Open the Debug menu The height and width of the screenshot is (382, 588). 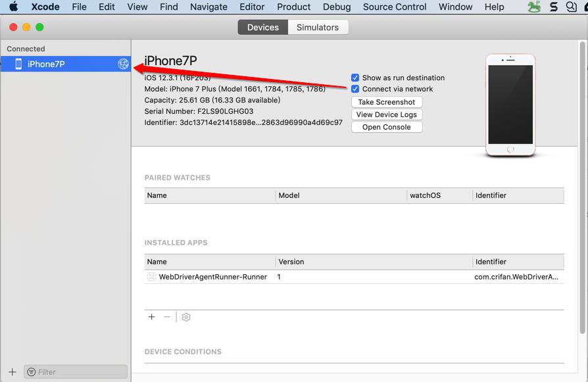pyautogui.click(x=337, y=7)
